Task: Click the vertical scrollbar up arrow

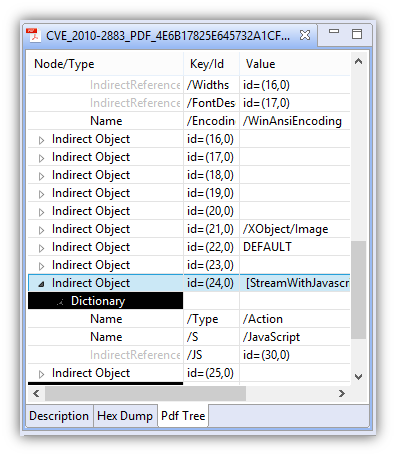Action: click(x=358, y=61)
